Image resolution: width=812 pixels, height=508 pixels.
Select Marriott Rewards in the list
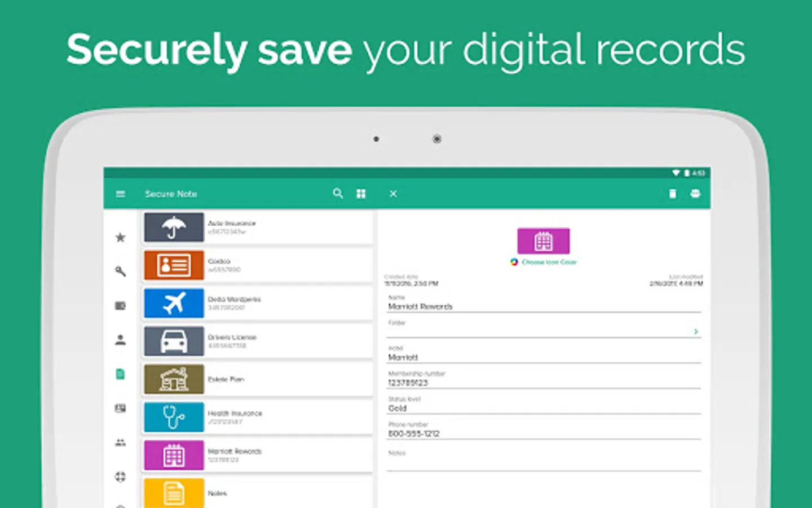tap(258, 455)
